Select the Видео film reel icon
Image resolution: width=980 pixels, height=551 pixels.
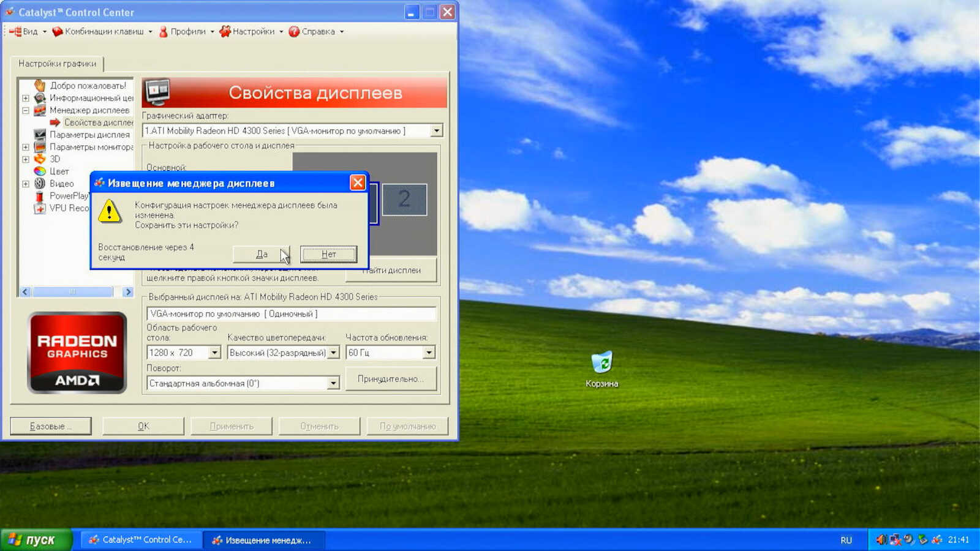[x=40, y=184]
